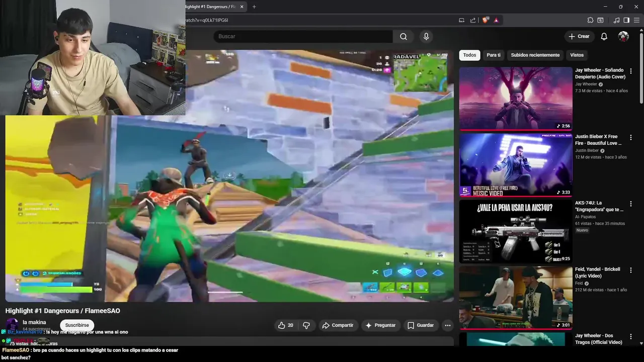Close the Highlight #1 Dangerours tab
The image size is (644, 362).
click(x=242, y=7)
